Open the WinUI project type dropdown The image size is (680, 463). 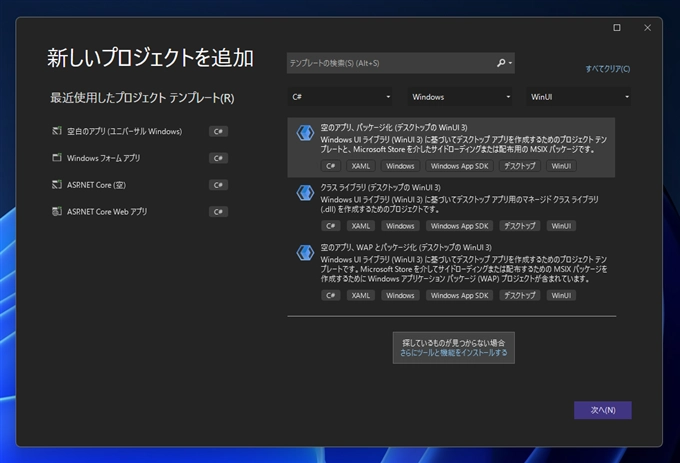(x=579, y=97)
